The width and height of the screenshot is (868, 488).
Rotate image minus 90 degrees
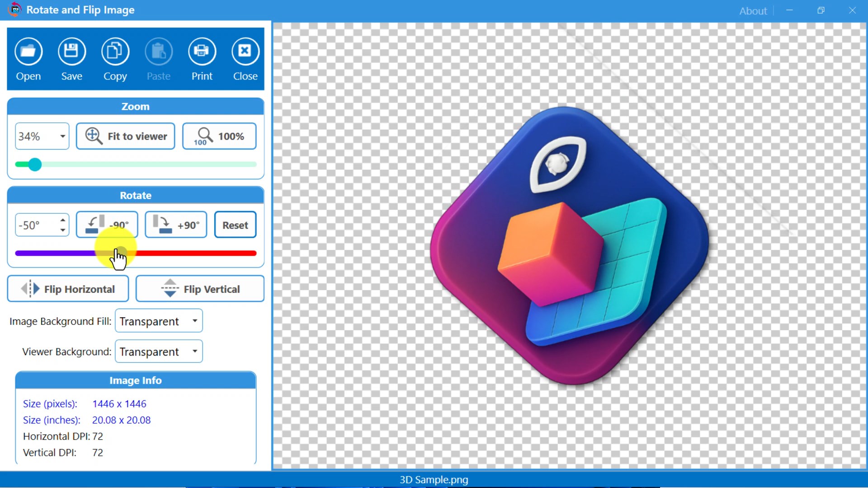(x=107, y=225)
